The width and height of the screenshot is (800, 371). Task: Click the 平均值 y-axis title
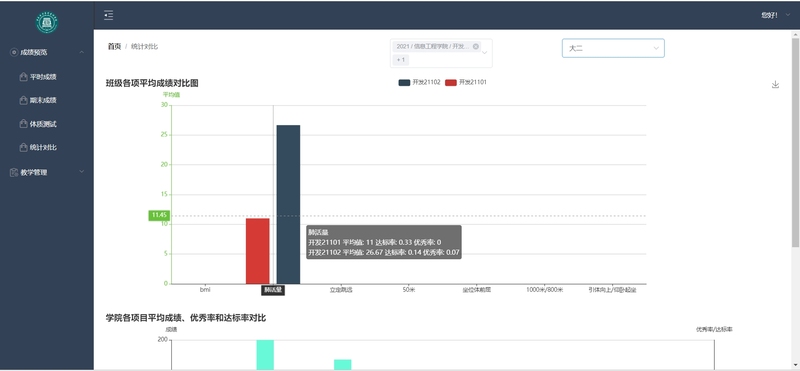tap(171, 94)
